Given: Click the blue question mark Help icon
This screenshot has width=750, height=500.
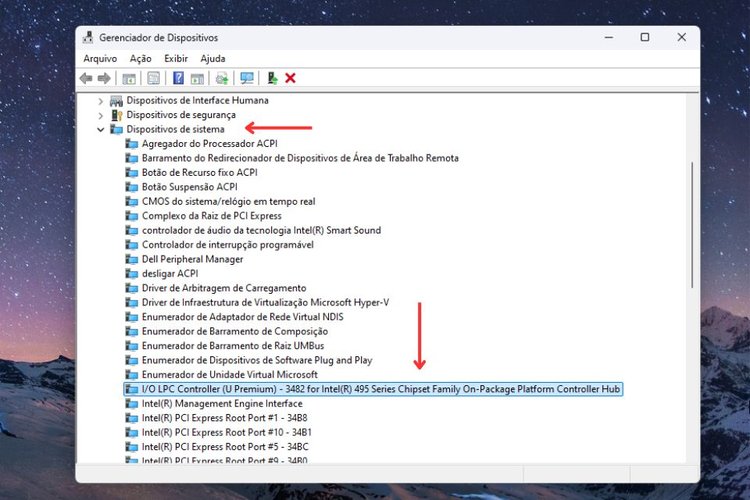Looking at the screenshot, I should click(x=178, y=78).
